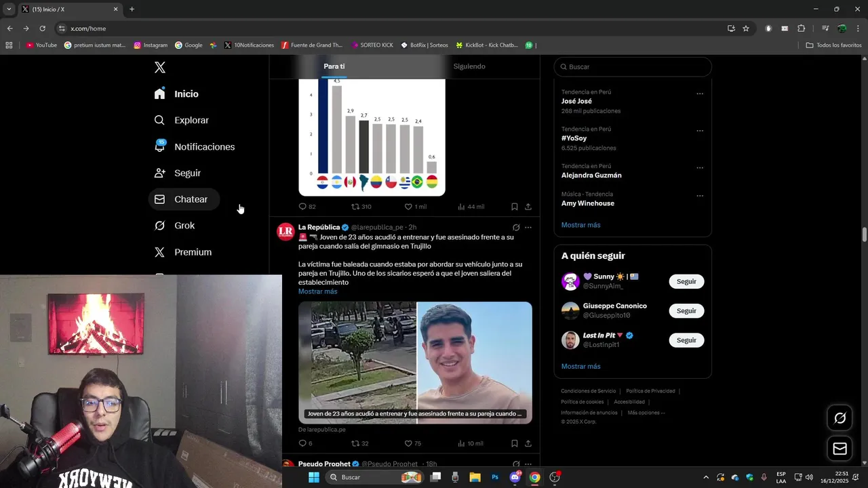This screenshot has width=868, height=488.
Task: Follow Lost In Pit
Action: (x=686, y=340)
